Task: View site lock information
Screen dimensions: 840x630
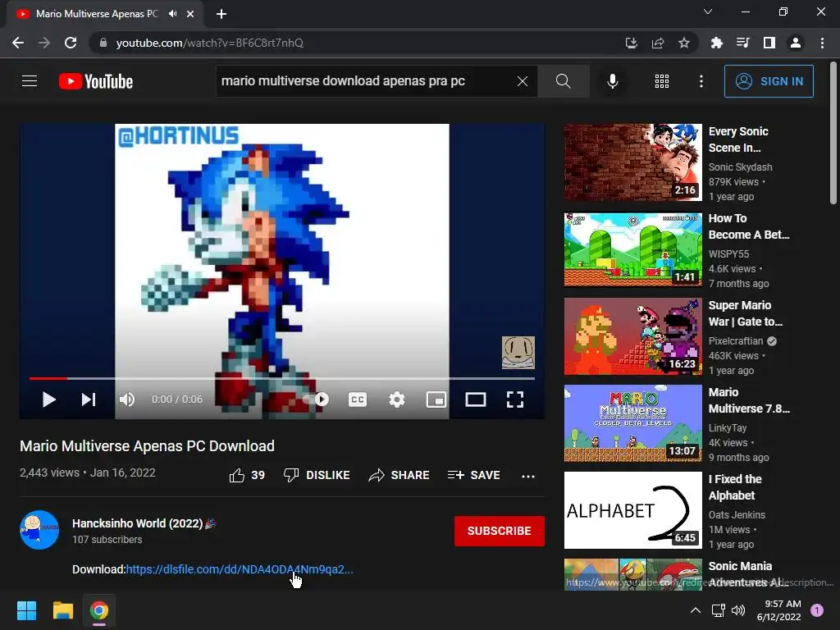Action: point(103,43)
